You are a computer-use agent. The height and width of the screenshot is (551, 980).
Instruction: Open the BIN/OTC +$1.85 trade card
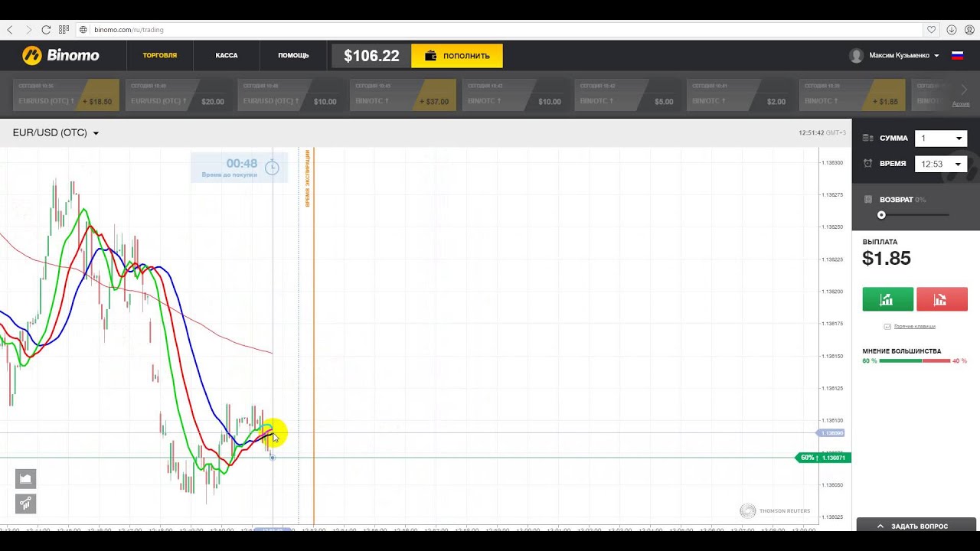852,95
